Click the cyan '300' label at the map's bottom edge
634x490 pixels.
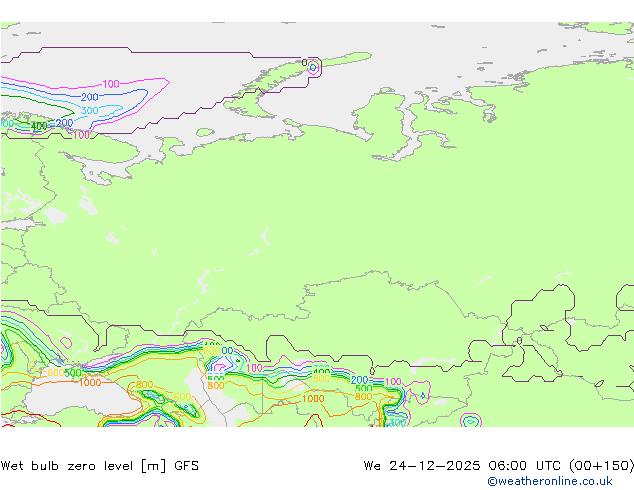(x=397, y=422)
